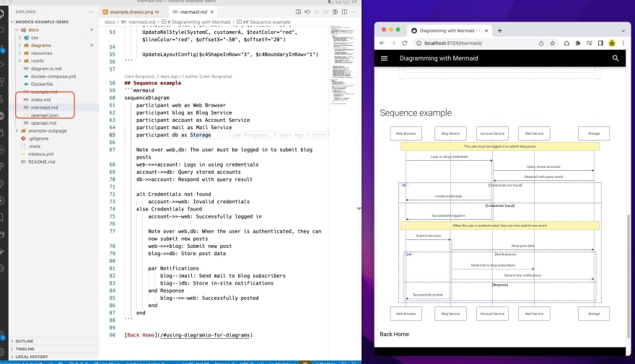The image size is (635, 364).
Task: Open the Source Control activity bar icon
Action: coord(2,48)
